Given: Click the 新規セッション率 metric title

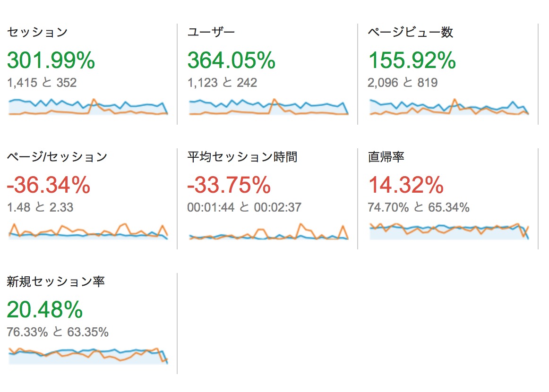Looking at the screenshot, I should [56, 281].
